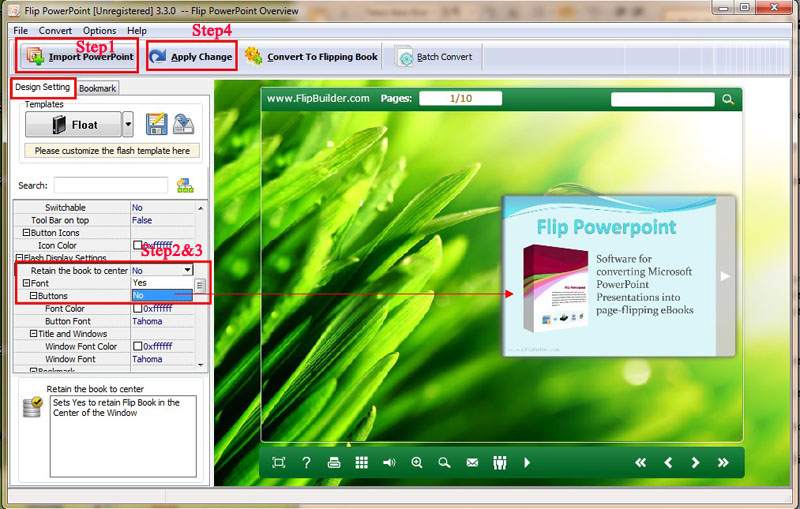Click the Window Font Color swatch

click(x=137, y=346)
